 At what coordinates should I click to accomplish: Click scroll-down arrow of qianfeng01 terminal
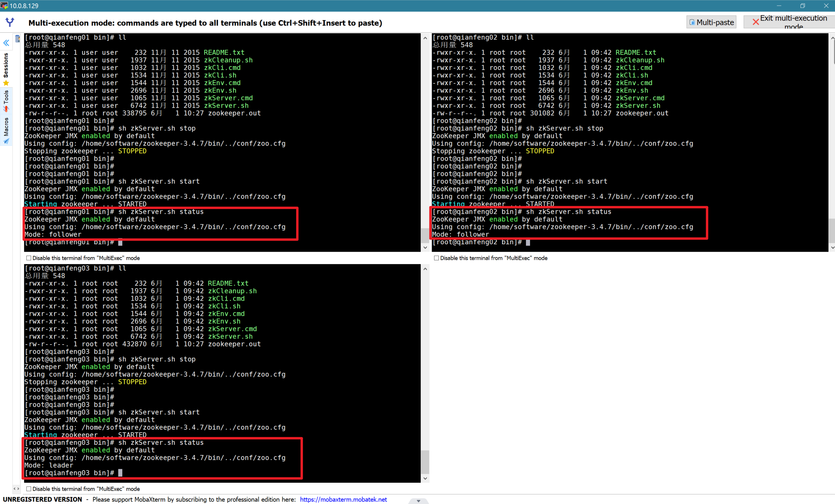pyautogui.click(x=425, y=247)
